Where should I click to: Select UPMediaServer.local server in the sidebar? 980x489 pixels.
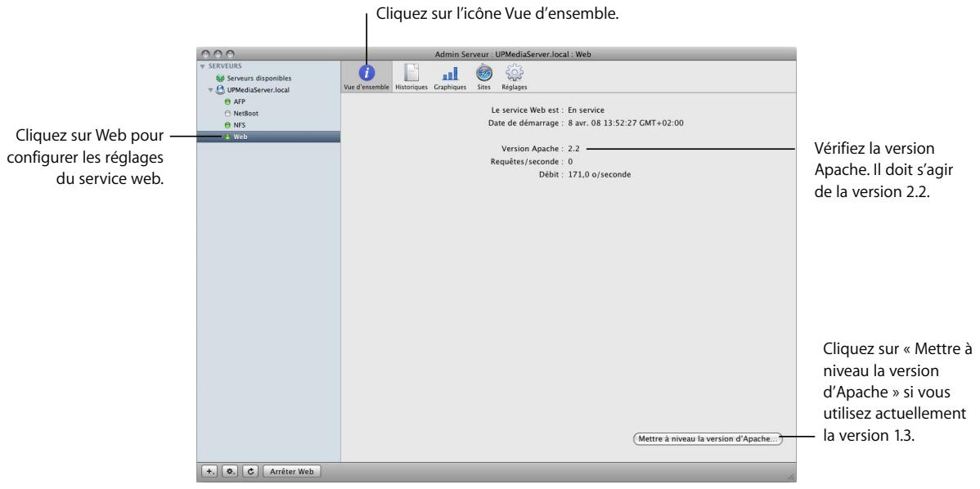pos(258,90)
